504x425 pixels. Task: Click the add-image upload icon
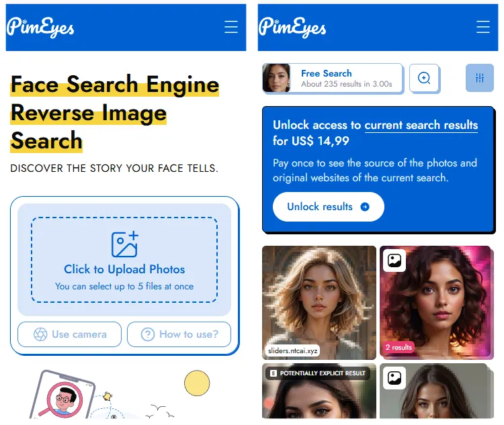125,244
